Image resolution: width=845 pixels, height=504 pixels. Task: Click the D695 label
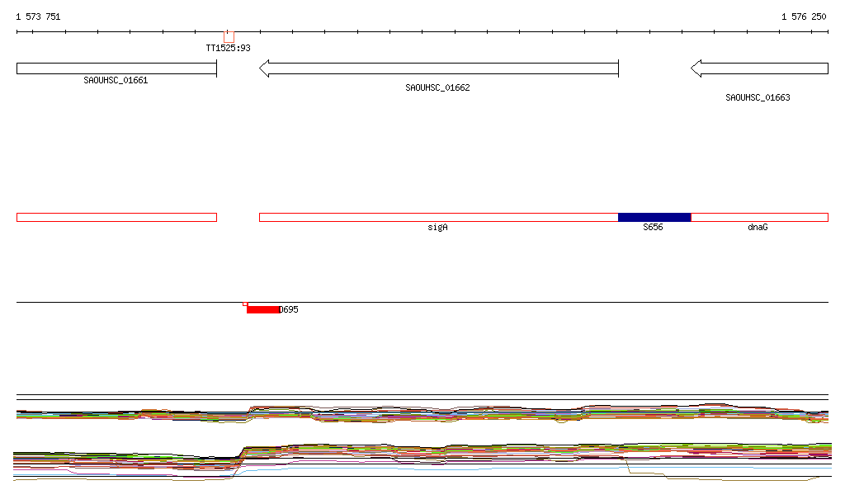point(288,309)
